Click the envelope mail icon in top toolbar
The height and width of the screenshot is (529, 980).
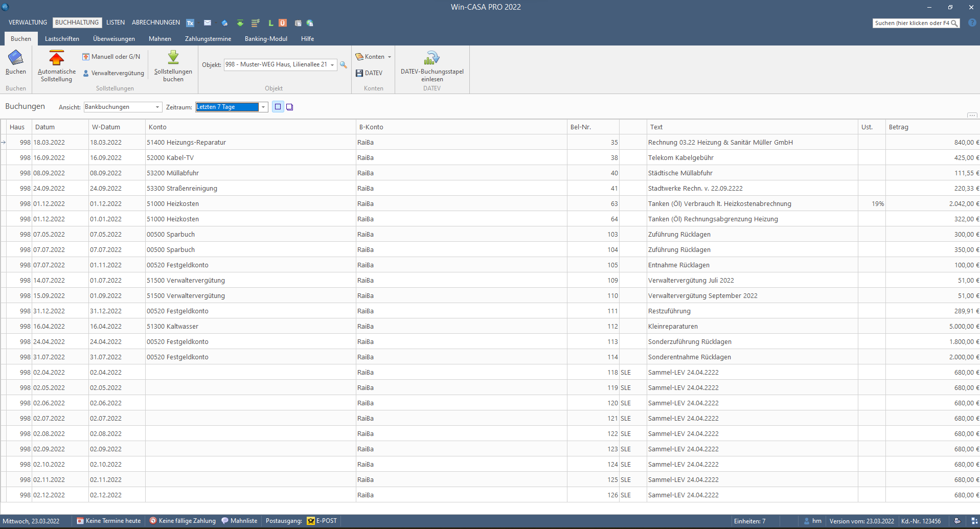[208, 23]
